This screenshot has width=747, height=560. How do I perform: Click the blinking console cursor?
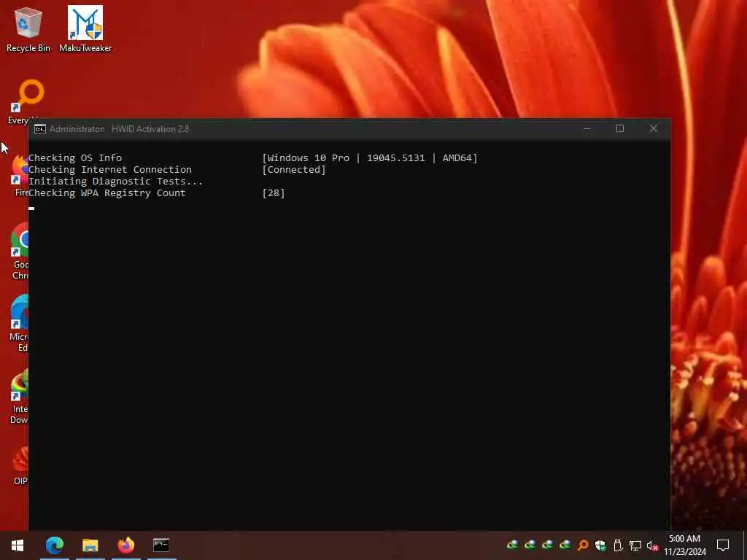pos(31,208)
